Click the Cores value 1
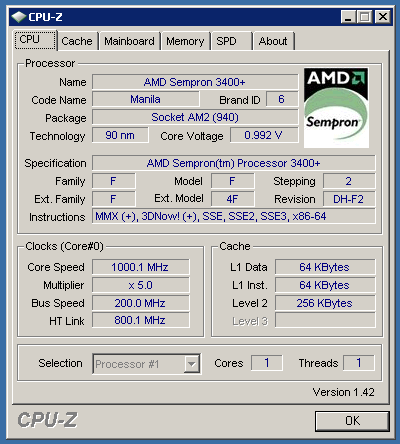Image resolution: width=400 pixels, height=444 pixels. click(267, 363)
